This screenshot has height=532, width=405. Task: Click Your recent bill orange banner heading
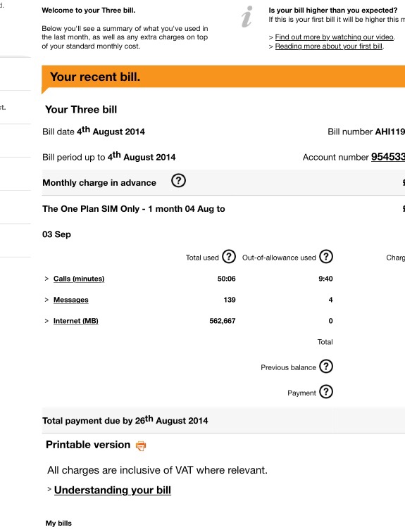95,77
